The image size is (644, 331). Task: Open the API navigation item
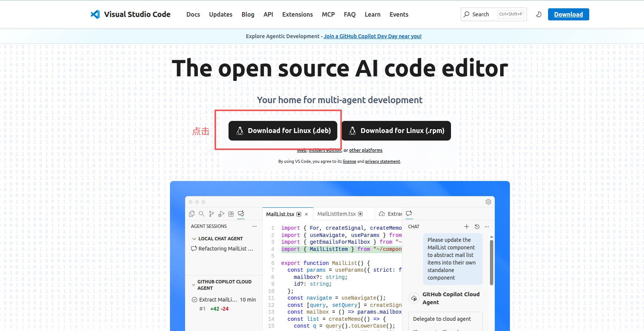click(268, 14)
